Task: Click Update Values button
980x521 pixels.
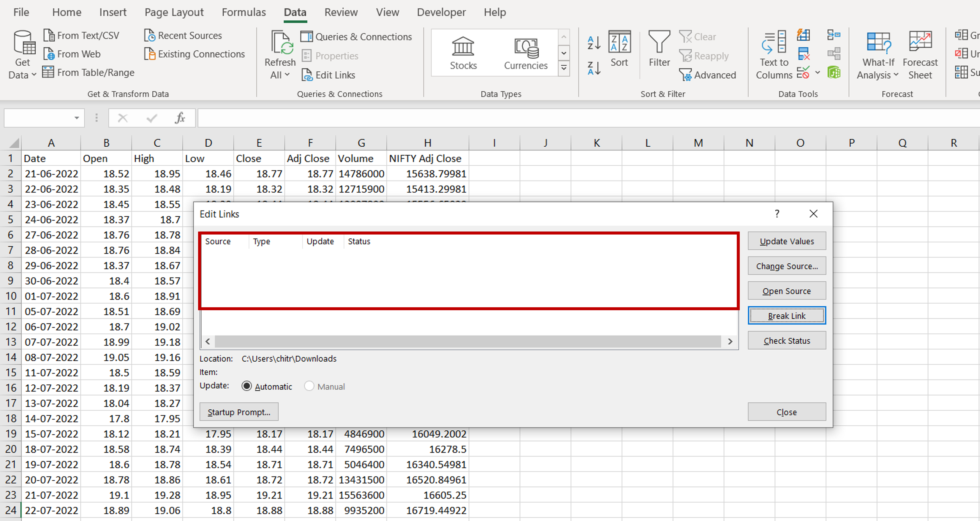Action: pos(787,241)
